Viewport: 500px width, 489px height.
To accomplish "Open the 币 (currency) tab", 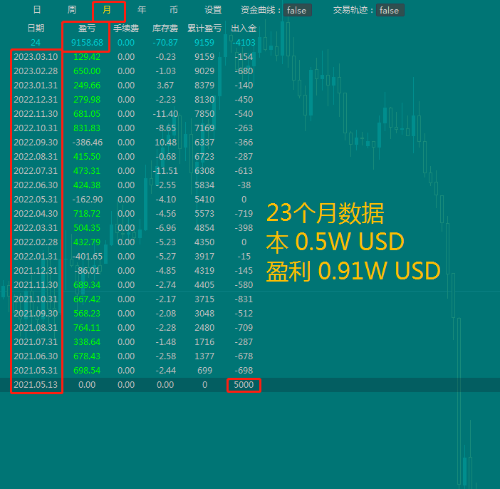I will pyautogui.click(x=173, y=10).
